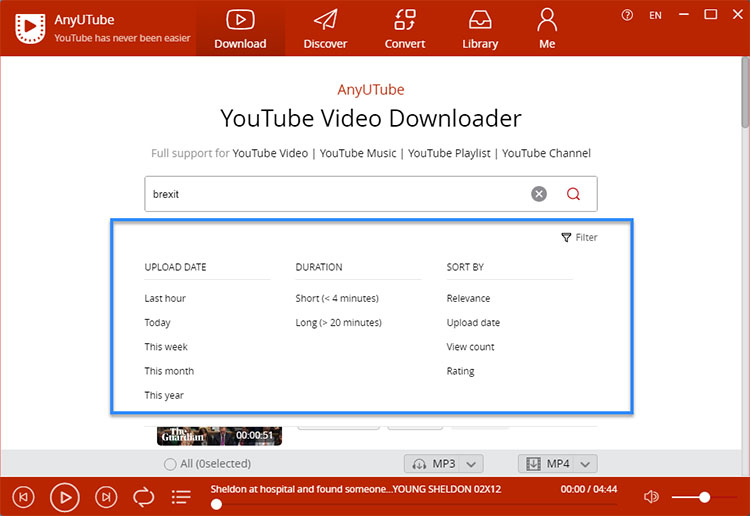Filter upload date to This year
Image resolution: width=750 pixels, height=516 pixels.
[x=164, y=395]
